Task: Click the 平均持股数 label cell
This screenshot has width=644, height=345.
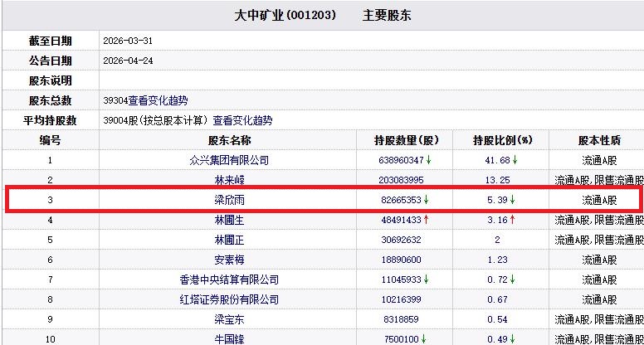Action: tap(51, 120)
